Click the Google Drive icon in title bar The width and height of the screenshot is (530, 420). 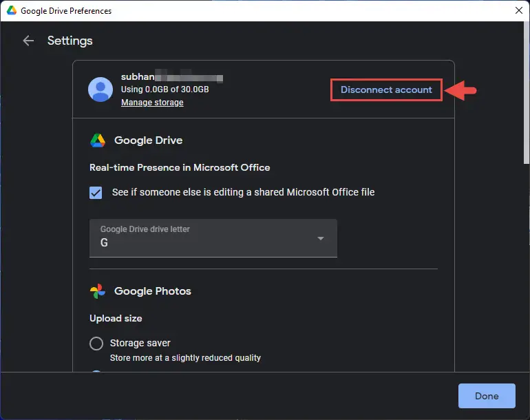[x=12, y=10]
